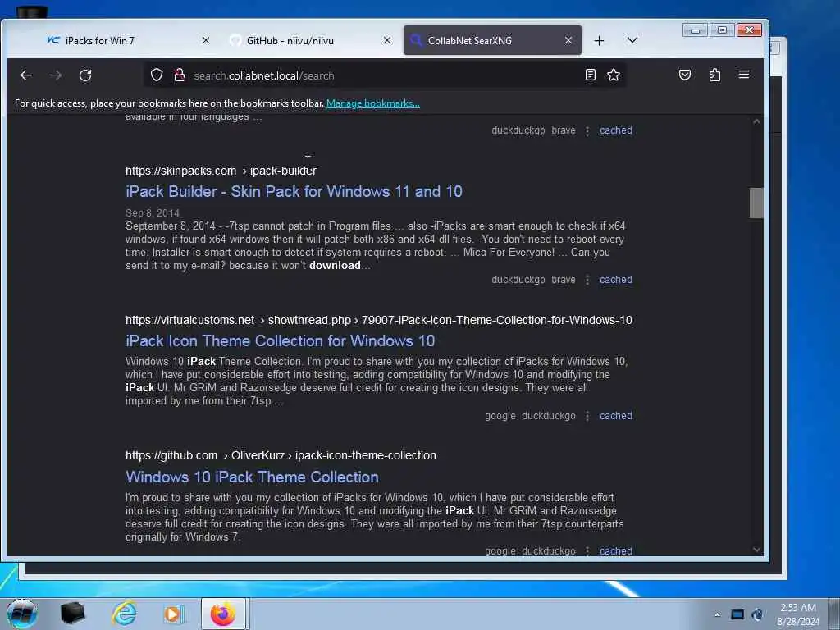Open Windows 10 iPack Theme Collection result
The height and width of the screenshot is (630, 840).
pos(252,477)
